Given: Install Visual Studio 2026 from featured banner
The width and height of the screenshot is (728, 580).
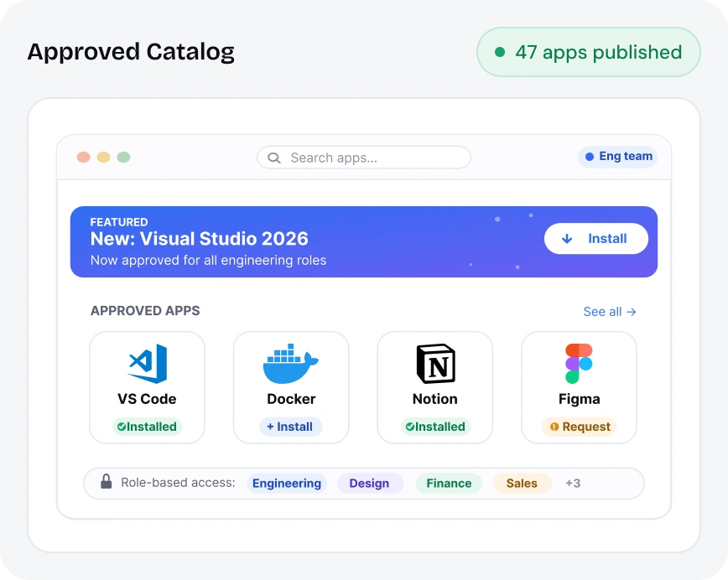Looking at the screenshot, I should 596,239.
